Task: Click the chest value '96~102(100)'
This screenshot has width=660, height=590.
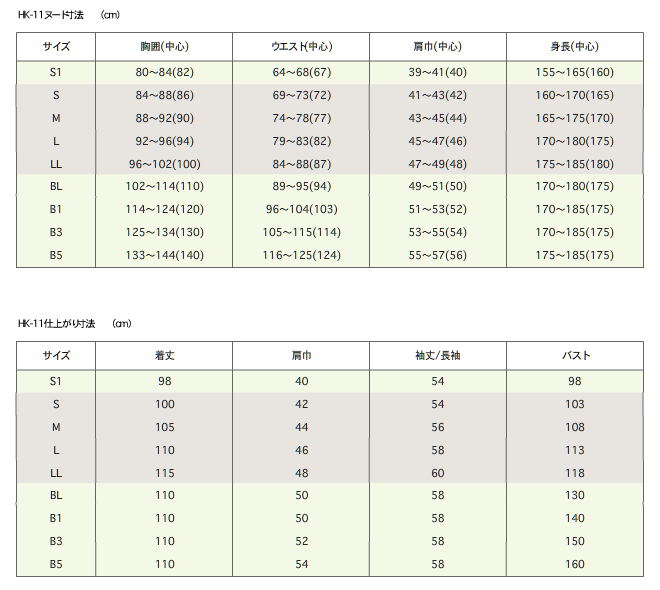Action: click(165, 164)
